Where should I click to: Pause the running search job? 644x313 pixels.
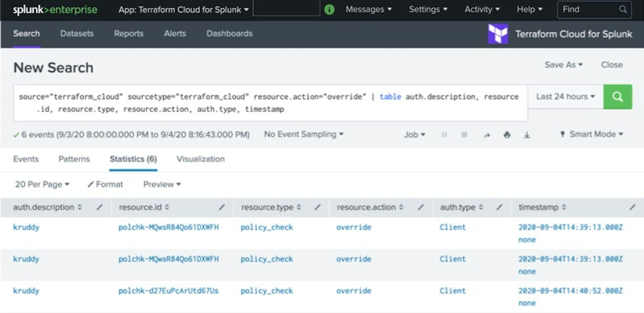(x=444, y=134)
